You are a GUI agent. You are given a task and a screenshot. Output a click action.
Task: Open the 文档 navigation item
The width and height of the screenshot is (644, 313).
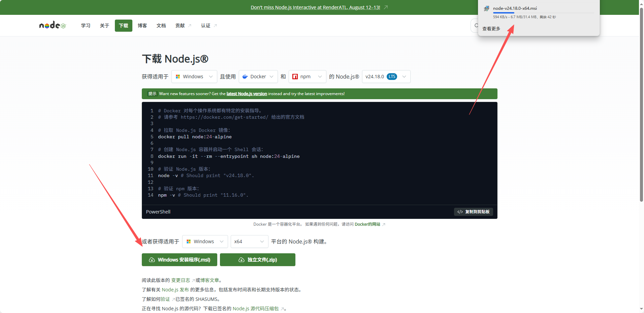coord(161,26)
